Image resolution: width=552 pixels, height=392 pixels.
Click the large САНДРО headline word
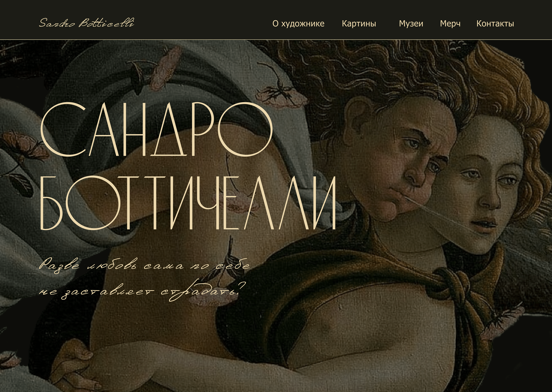pyautogui.click(x=156, y=129)
